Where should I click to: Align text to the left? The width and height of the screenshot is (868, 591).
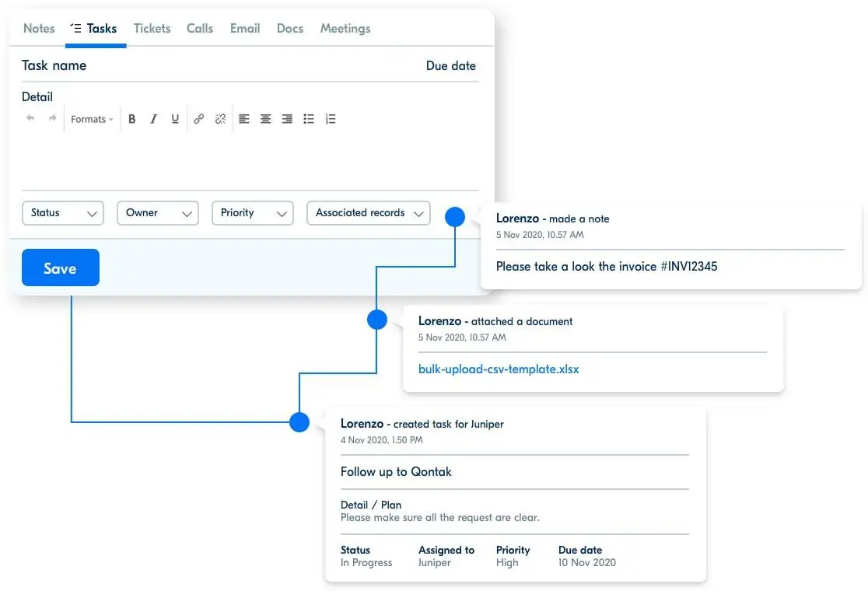pyautogui.click(x=244, y=119)
